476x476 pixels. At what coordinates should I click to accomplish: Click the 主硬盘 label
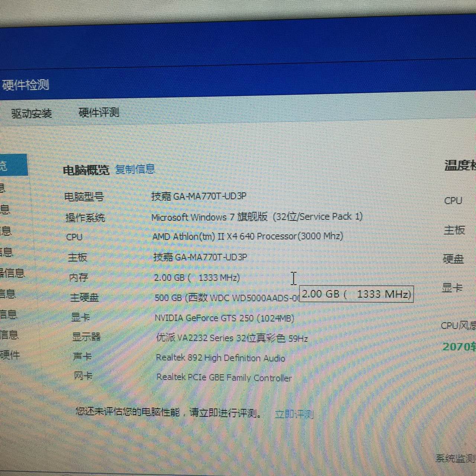(84, 297)
